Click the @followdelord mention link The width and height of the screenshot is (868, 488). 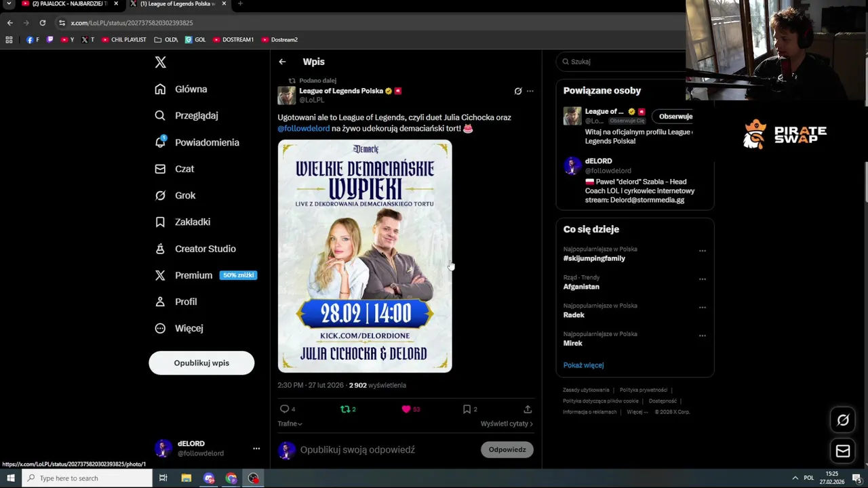[x=303, y=128]
